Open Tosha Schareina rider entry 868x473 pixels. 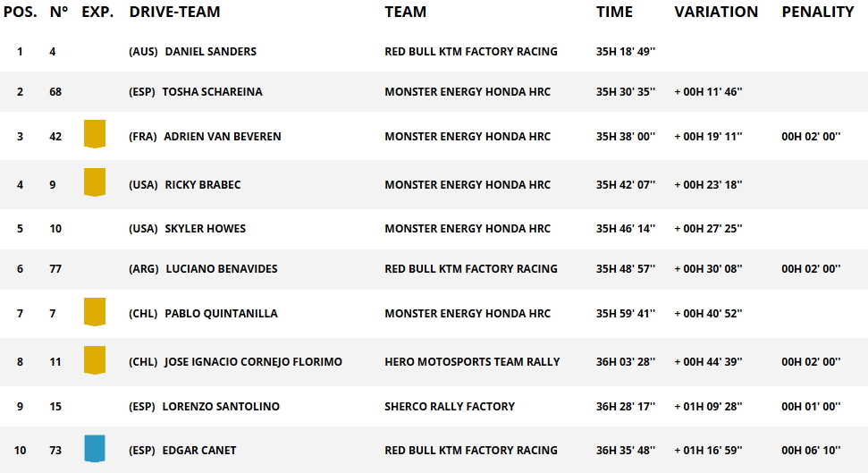click(212, 92)
